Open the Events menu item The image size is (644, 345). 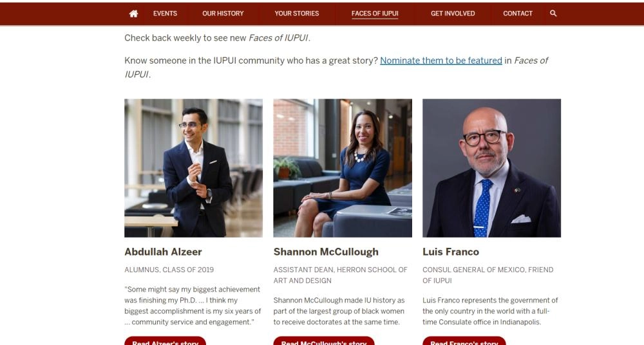pyautogui.click(x=165, y=14)
